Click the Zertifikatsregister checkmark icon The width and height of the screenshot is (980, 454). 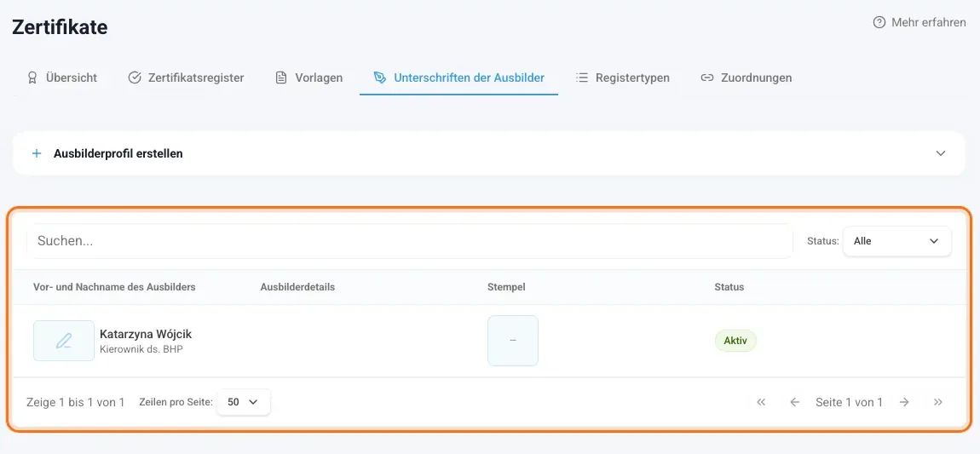pyautogui.click(x=135, y=78)
